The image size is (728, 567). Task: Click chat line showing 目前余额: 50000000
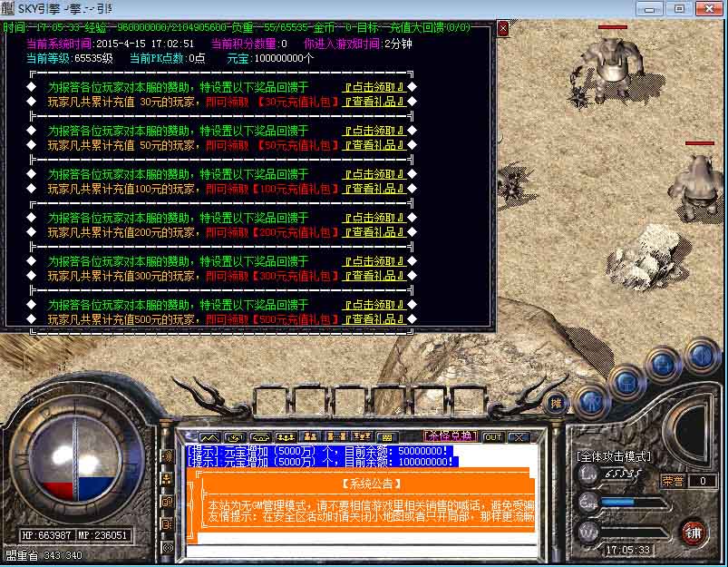pos(319,451)
